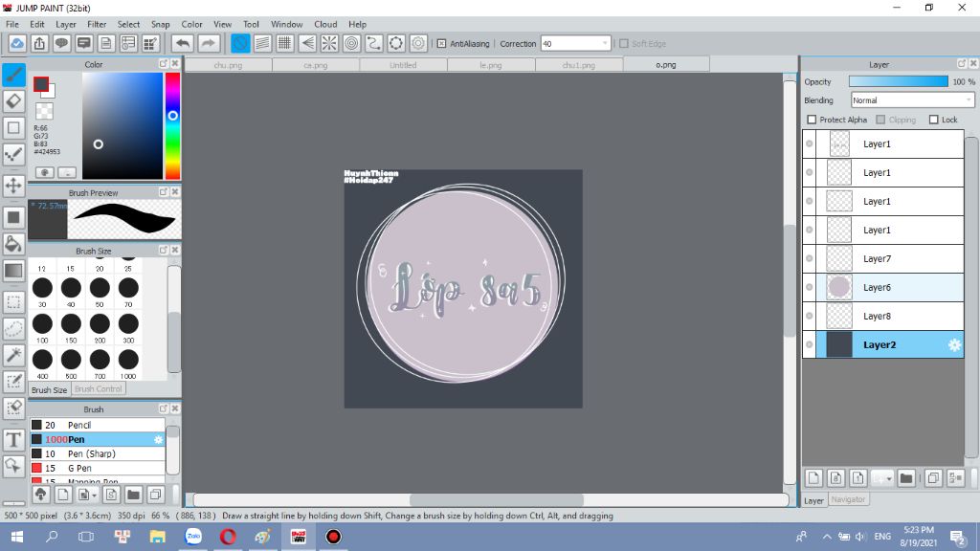Toggle the Soft Edge checkbox
This screenshot has width=980, height=551.
coord(624,44)
